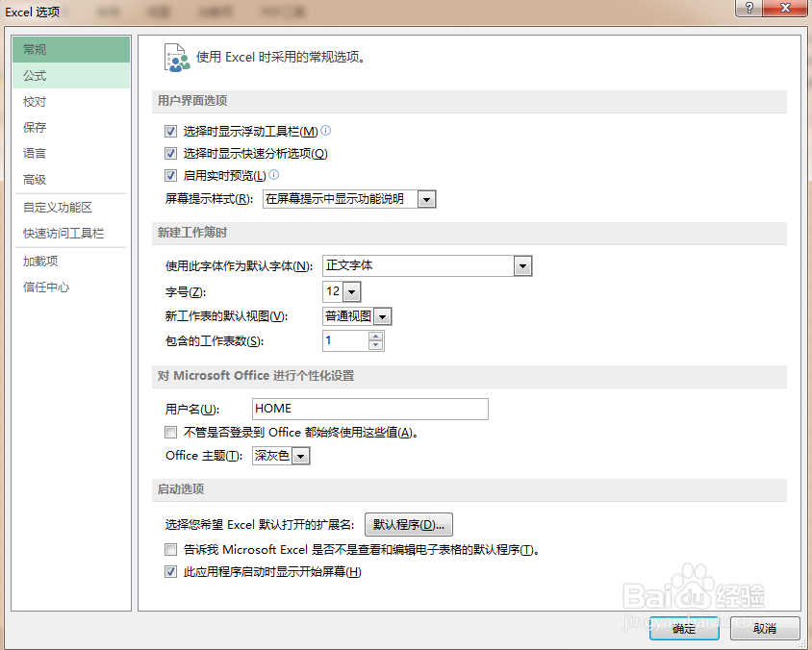Open the 自定义功能区 category
Image resolution: width=812 pixels, height=650 pixels.
71,208
